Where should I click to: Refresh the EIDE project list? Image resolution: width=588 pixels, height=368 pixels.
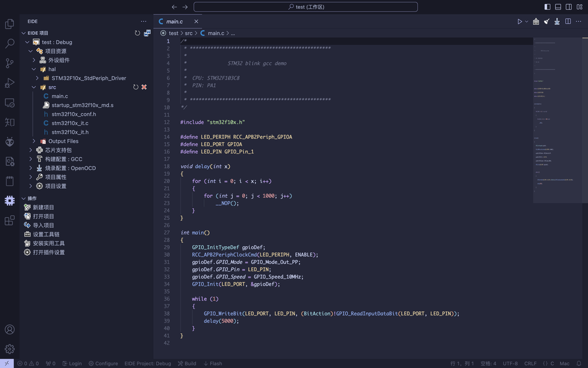click(137, 33)
